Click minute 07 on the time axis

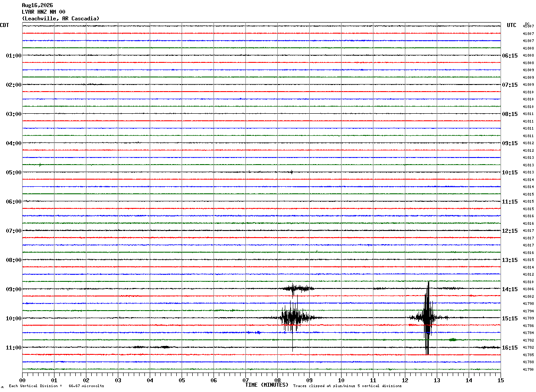(x=245, y=380)
